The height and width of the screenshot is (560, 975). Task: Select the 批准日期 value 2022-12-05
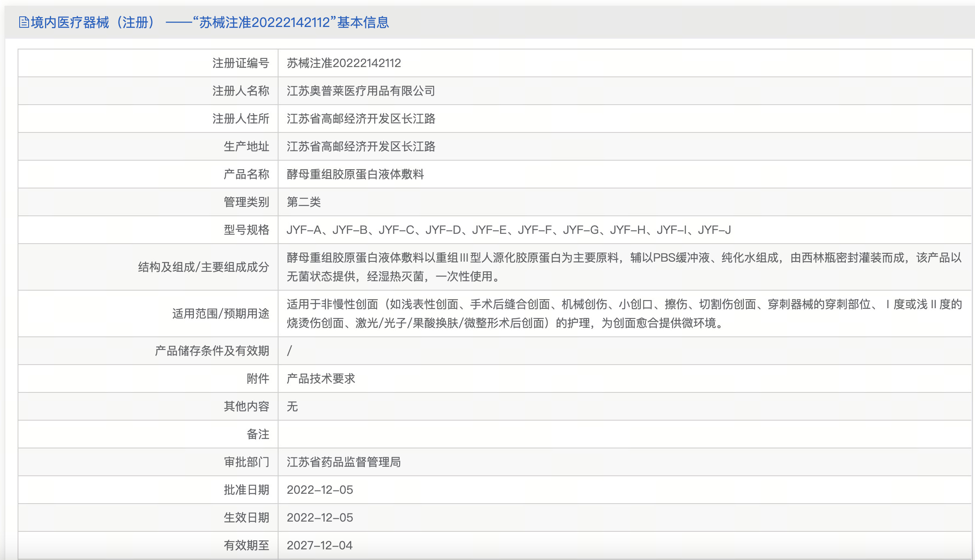coord(320,490)
